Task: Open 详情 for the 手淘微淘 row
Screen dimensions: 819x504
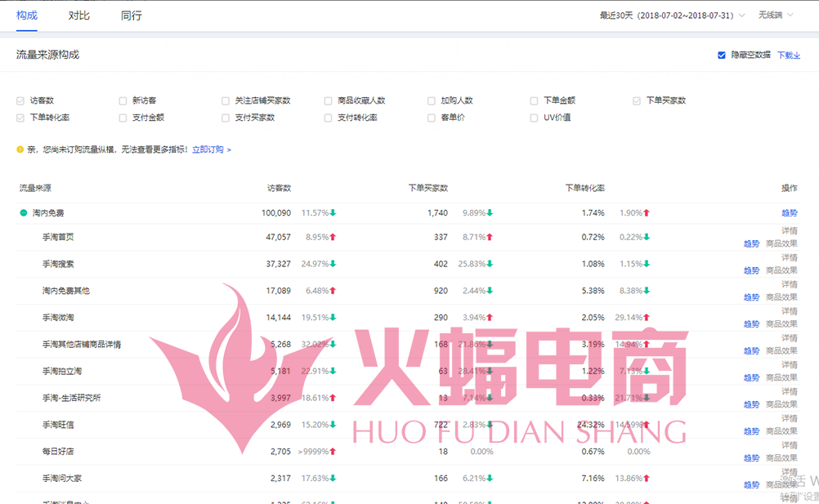Action: pos(790,311)
